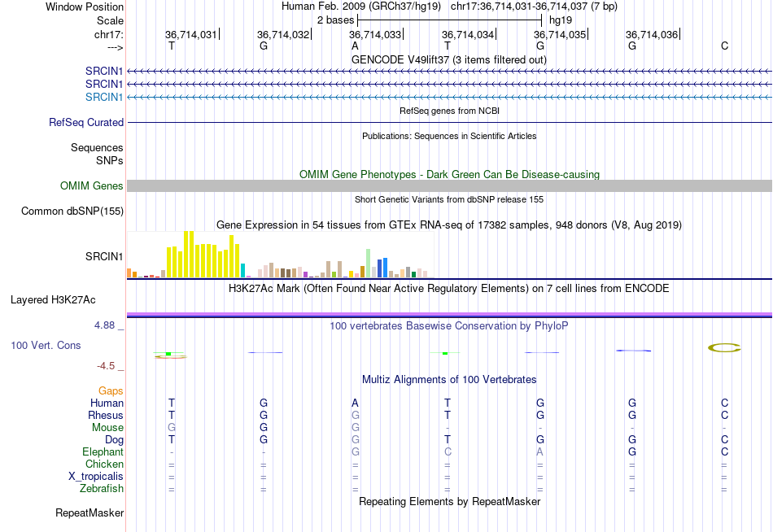Click coordinate marker 36,714,033

[x=375, y=34]
